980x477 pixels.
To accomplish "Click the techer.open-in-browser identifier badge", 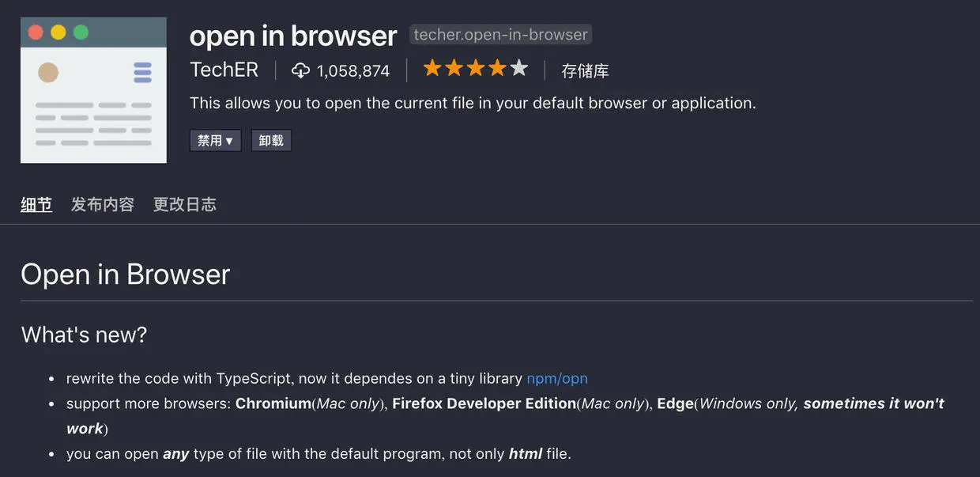I will (x=500, y=35).
